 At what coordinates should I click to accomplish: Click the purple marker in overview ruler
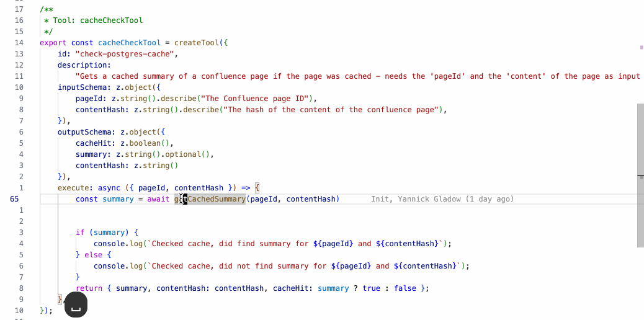[641, 47]
